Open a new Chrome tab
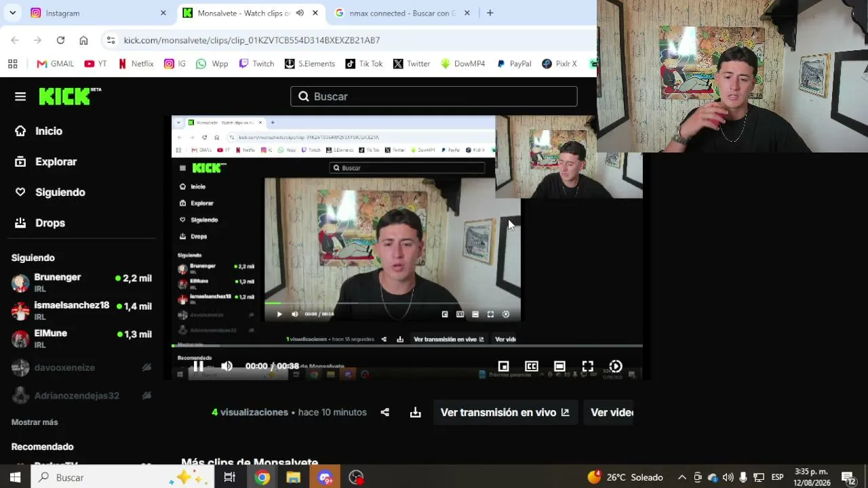This screenshot has height=488, width=868. click(490, 13)
